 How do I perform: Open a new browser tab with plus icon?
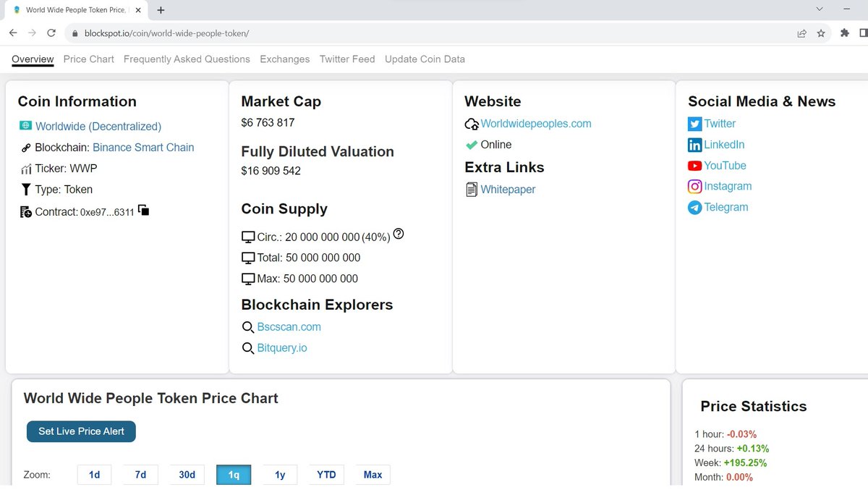click(x=161, y=10)
